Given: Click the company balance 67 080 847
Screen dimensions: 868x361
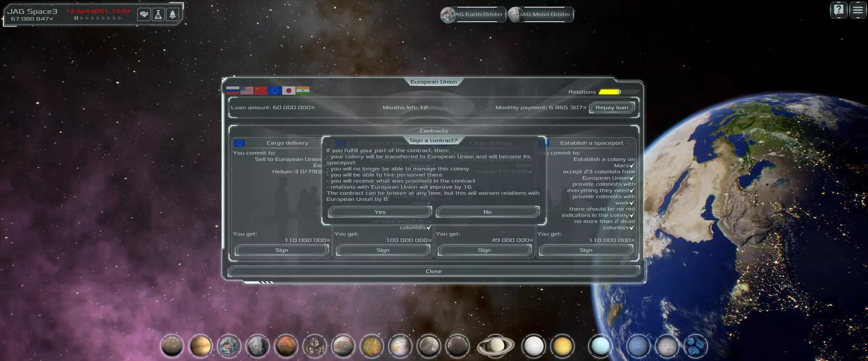Looking at the screenshot, I should click(x=32, y=19).
